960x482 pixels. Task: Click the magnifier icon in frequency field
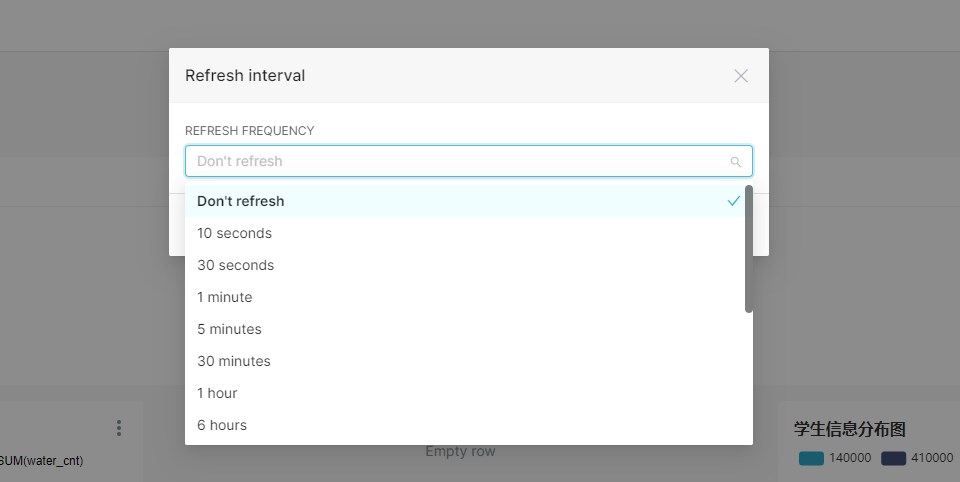[736, 162]
